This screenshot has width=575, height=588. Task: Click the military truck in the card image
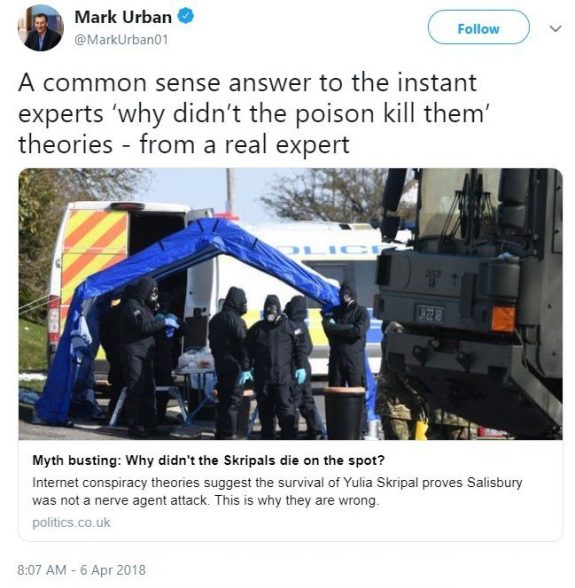point(471,300)
